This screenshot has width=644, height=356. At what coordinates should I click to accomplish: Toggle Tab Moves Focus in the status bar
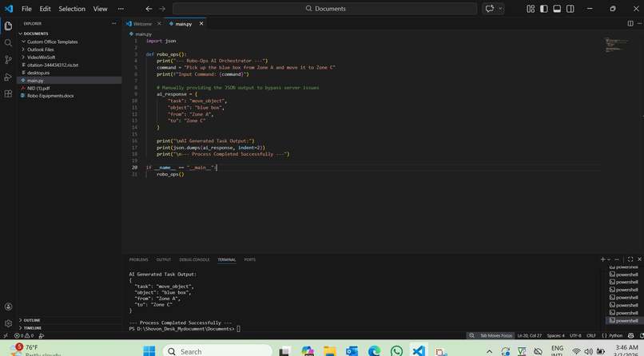pos(496,335)
